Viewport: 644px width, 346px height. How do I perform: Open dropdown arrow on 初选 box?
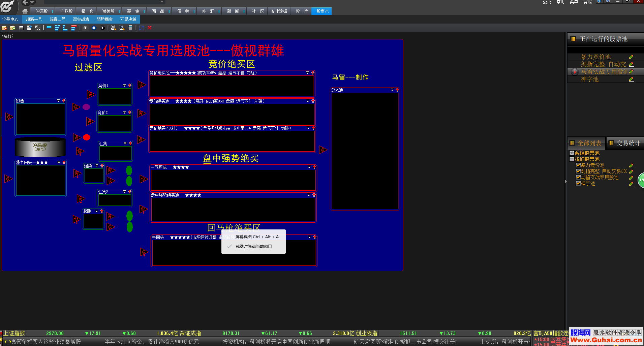(58, 101)
